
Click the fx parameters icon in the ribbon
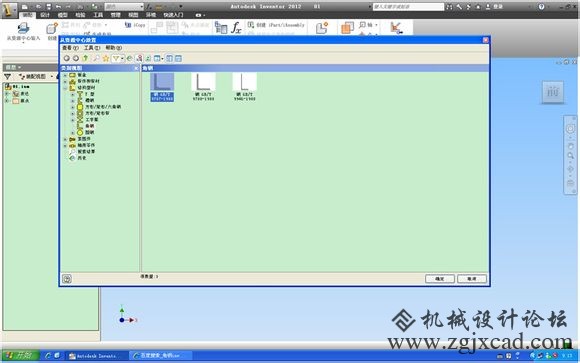(x=236, y=28)
